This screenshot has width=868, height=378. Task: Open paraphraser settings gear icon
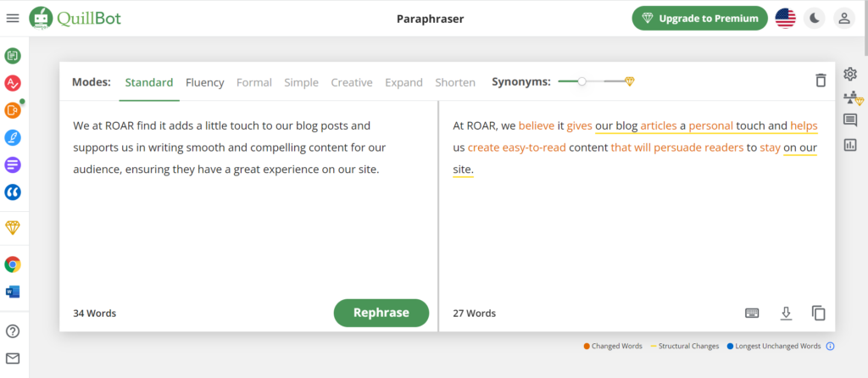click(850, 75)
